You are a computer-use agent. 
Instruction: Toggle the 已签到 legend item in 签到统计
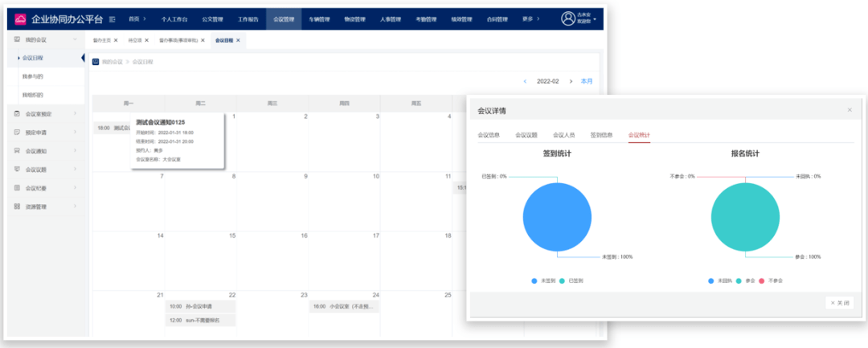tap(563, 281)
